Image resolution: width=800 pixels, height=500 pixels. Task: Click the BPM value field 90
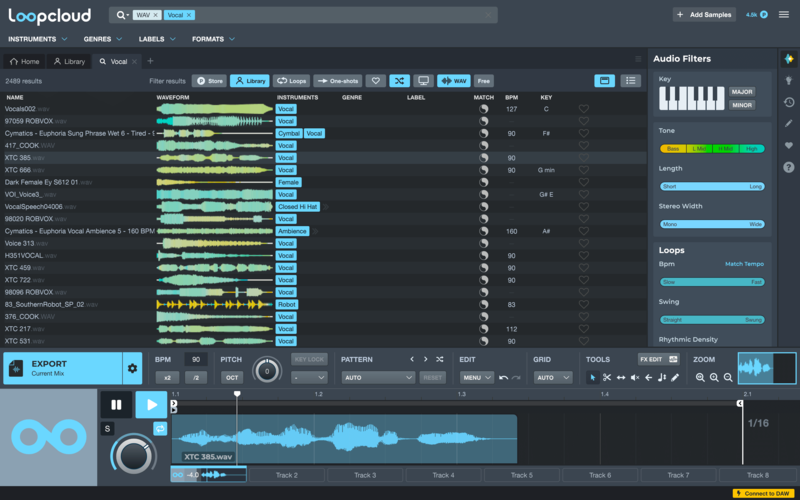(x=196, y=359)
